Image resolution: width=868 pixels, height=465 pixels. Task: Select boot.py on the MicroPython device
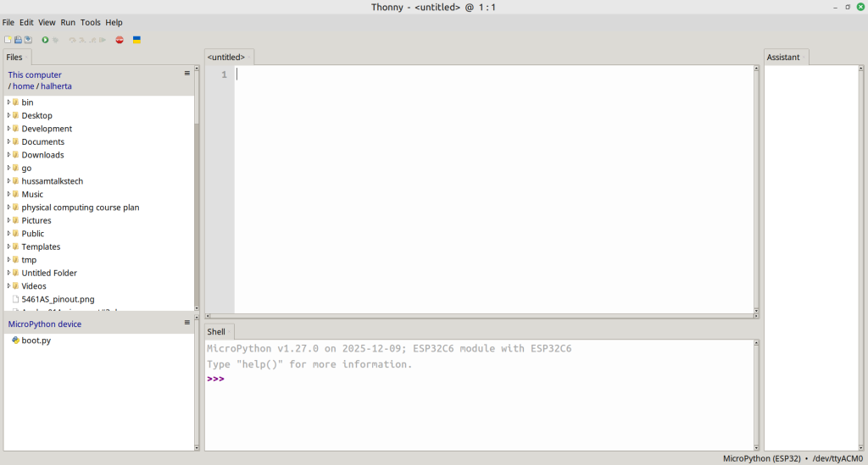click(36, 340)
